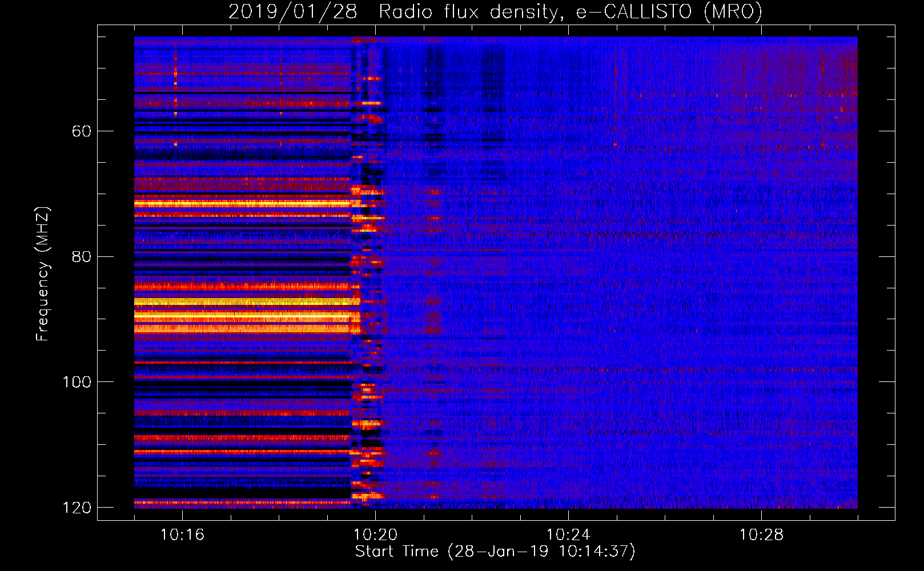The image size is (924, 571).
Task: Click the 10:28 time tick label
Action: [x=761, y=535]
